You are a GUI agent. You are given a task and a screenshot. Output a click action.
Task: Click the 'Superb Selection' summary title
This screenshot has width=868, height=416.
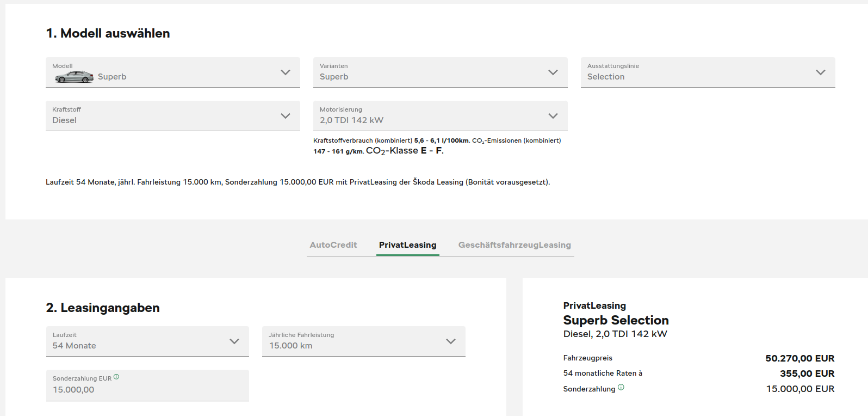click(616, 320)
